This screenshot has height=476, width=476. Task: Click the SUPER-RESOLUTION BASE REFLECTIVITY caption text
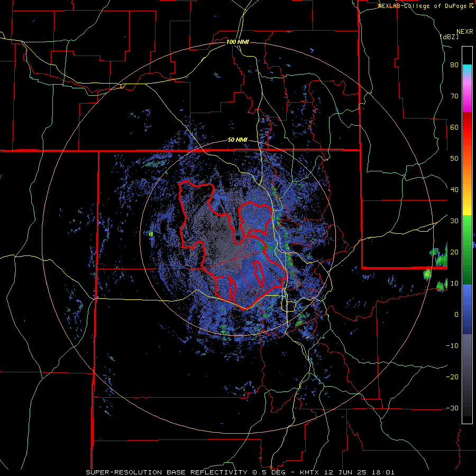tap(167, 472)
